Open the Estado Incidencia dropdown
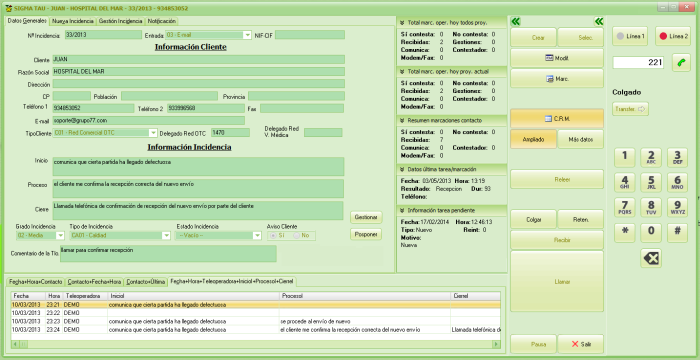The width and height of the screenshot is (700, 360). tap(257, 235)
